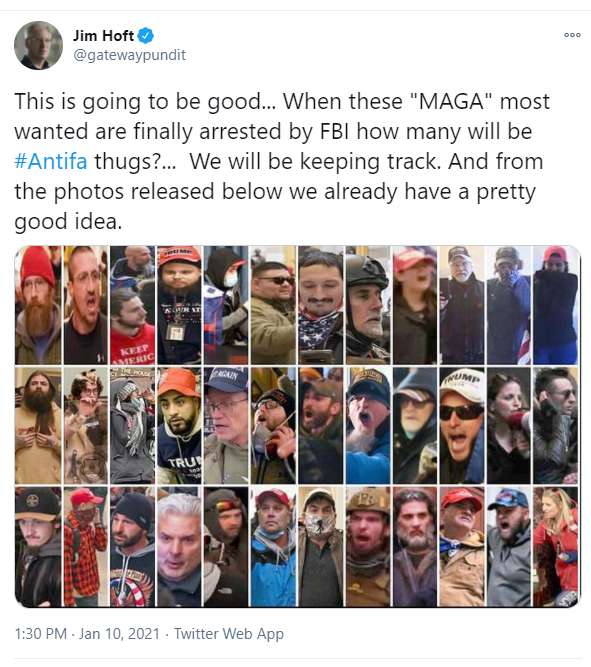Open photo of person shouting into red megaphone
Screen dimensions: 591x667
pyautogui.click(x=509, y=426)
